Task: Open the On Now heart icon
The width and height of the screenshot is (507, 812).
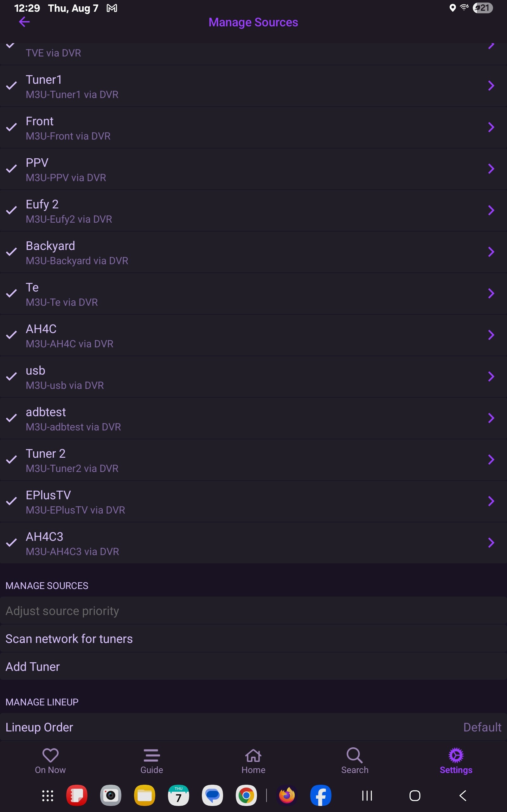Action: click(50, 755)
